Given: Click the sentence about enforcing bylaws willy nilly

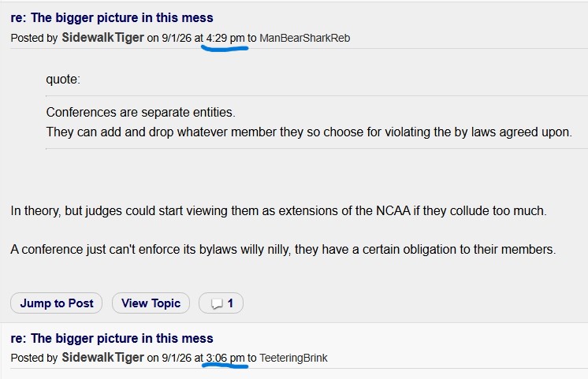Looking at the screenshot, I should click(283, 249).
